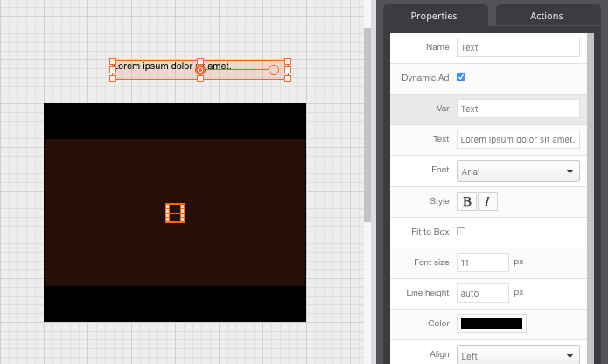
Task: Click the bottom-right resize handle of text box
Action: [288, 79]
